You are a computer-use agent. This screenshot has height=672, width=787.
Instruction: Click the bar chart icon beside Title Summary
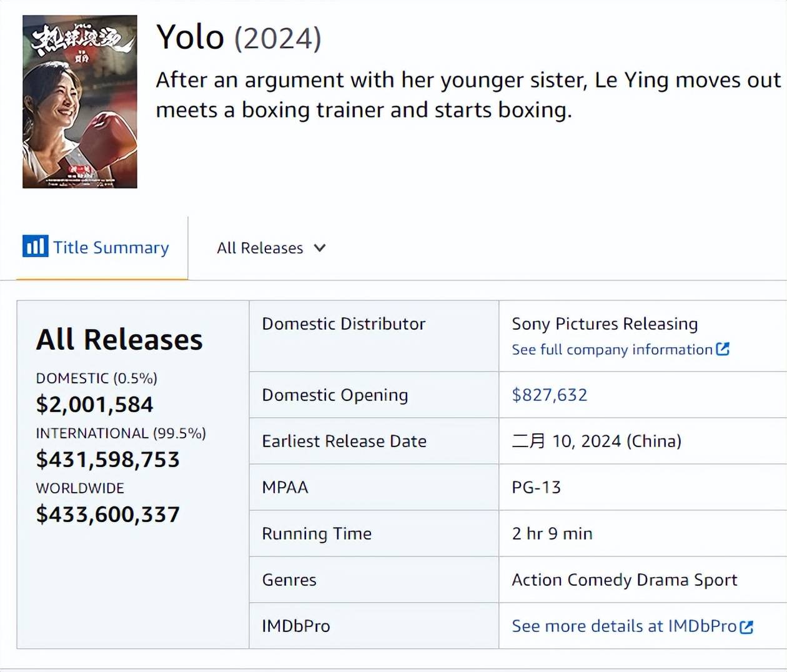click(35, 246)
